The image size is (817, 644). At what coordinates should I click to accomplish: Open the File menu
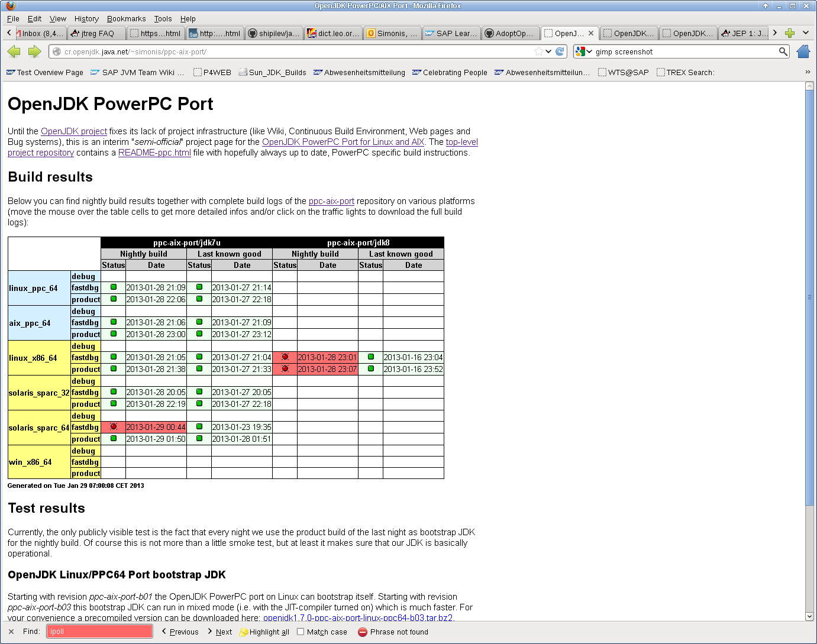tap(13, 19)
